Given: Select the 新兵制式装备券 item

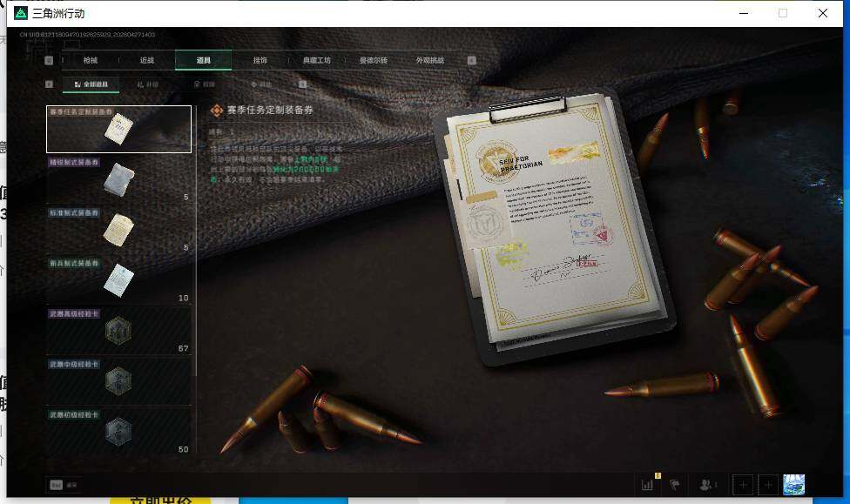Looking at the screenshot, I should pyautogui.click(x=118, y=280).
